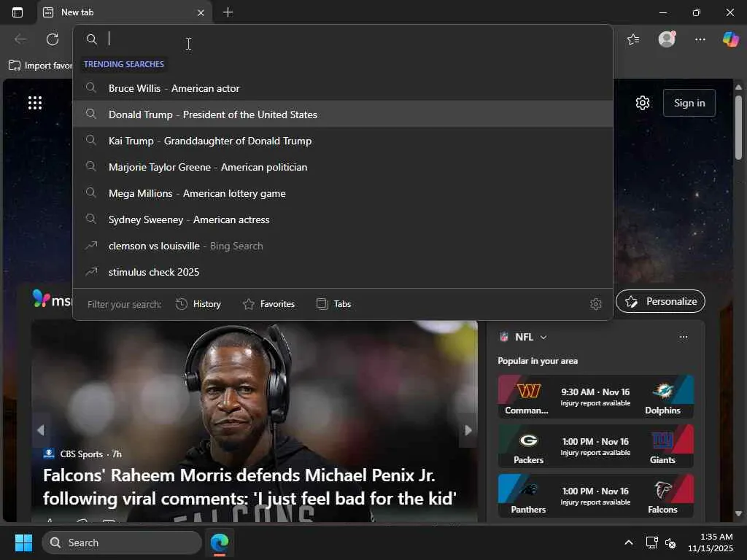Click the refresh page icon
This screenshot has height=560, width=747.
click(x=53, y=39)
